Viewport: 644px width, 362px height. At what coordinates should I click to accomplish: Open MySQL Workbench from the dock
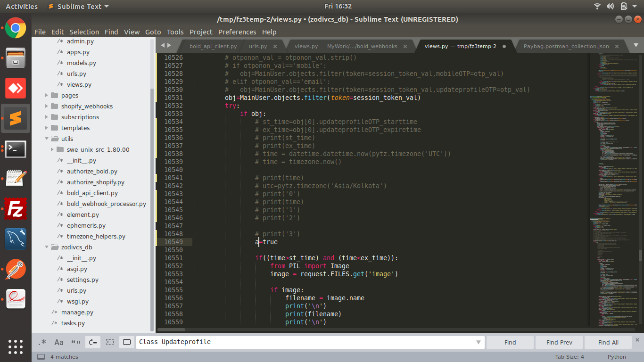click(x=16, y=239)
